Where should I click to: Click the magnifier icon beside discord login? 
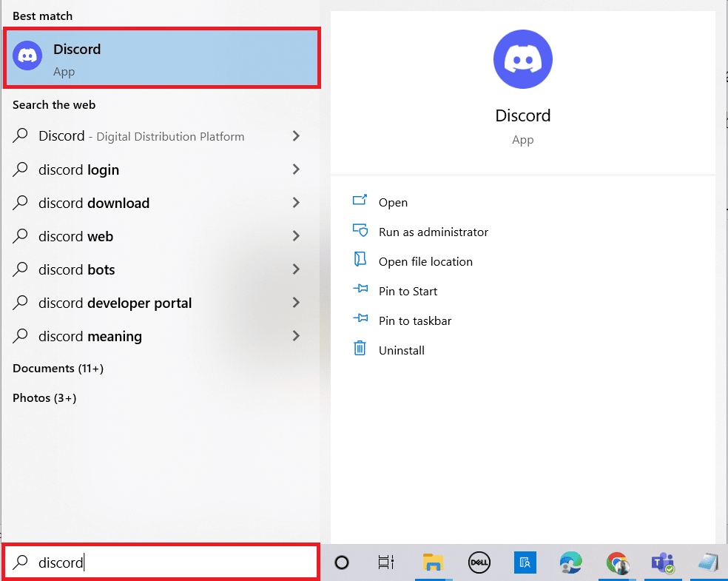click(x=20, y=169)
